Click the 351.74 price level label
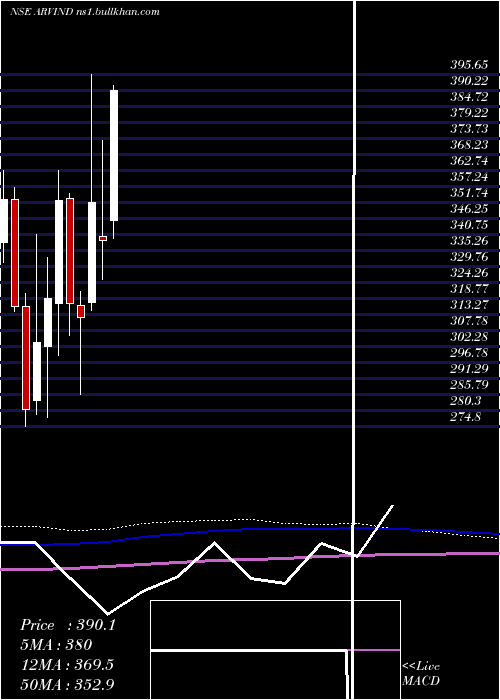Screen dimensions: 500x700 click(x=469, y=193)
